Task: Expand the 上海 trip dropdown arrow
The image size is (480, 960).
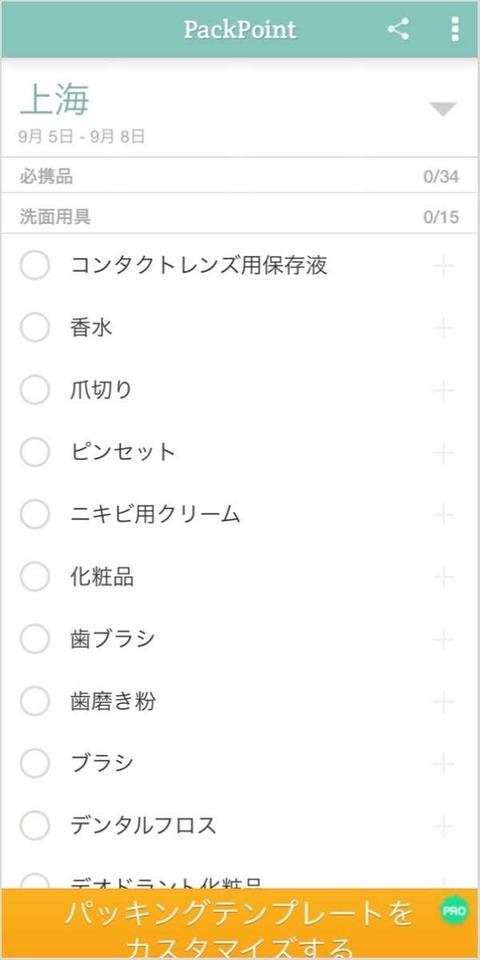Action: (x=443, y=109)
